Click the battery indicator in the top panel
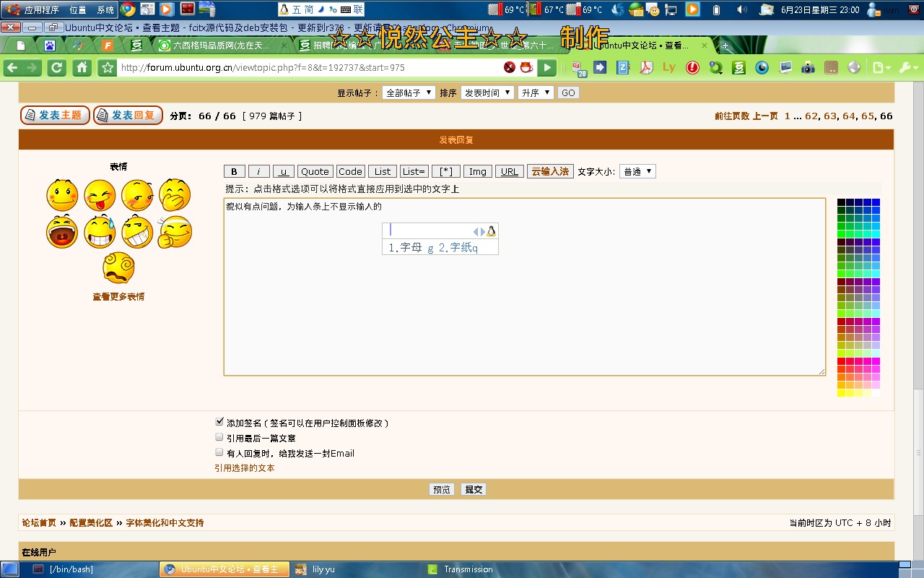 point(716,9)
